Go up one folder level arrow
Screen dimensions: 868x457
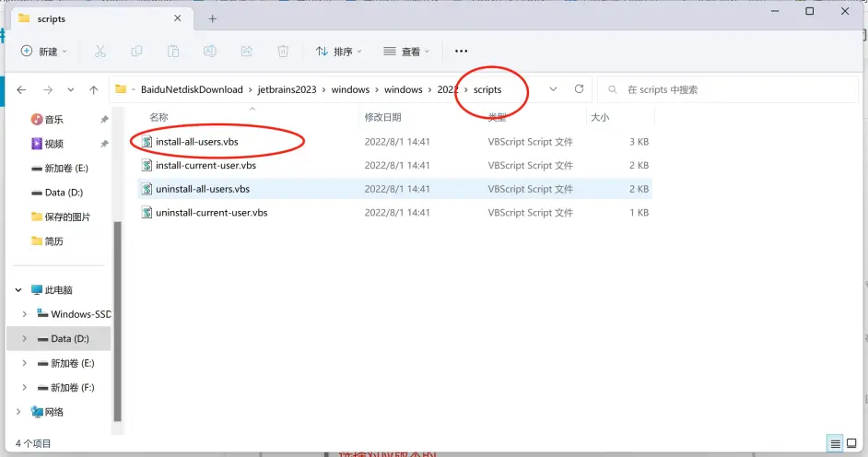[94, 89]
